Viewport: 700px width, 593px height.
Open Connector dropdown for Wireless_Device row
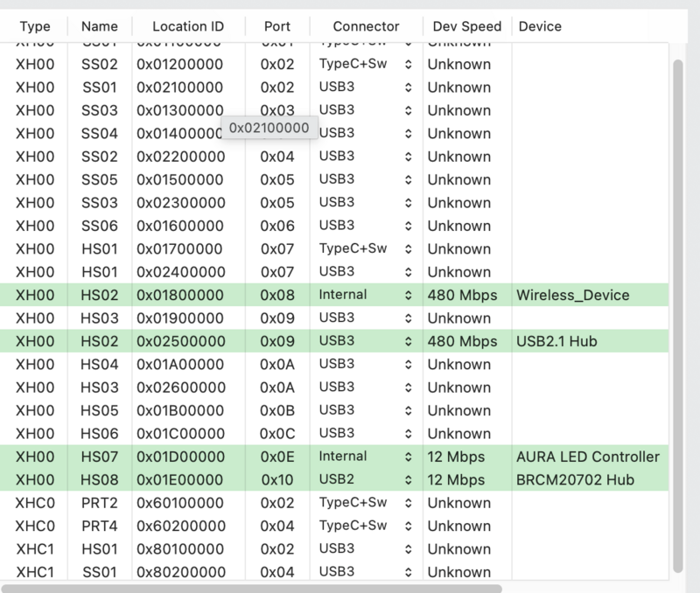365,295
